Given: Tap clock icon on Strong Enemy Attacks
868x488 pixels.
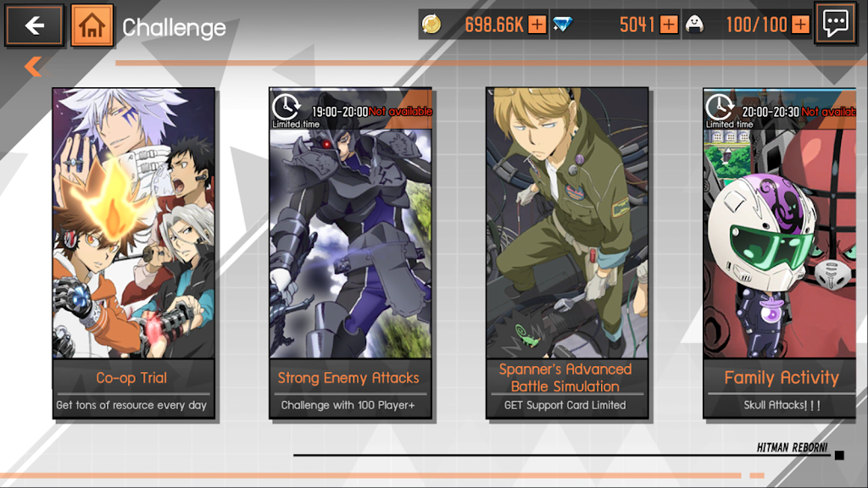Looking at the screenshot, I should [x=287, y=106].
